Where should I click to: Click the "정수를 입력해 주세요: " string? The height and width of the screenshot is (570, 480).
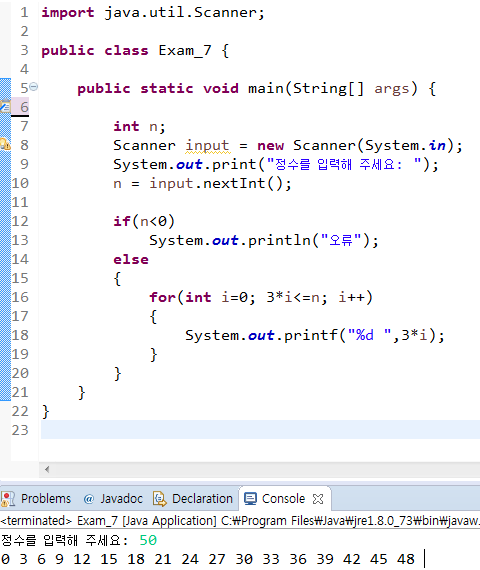click(x=344, y=164)
